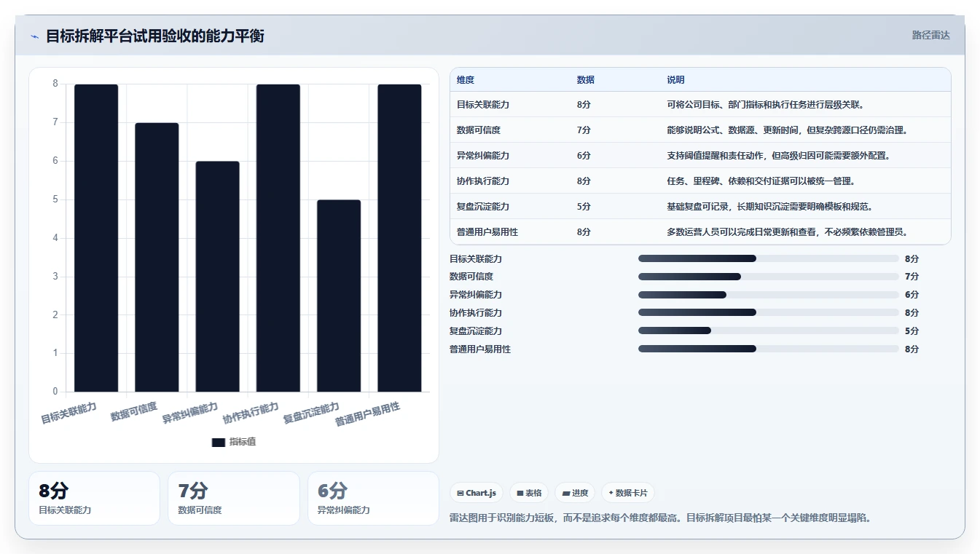Click the 路径雷达 label in the header

click(x=930, y=35)
